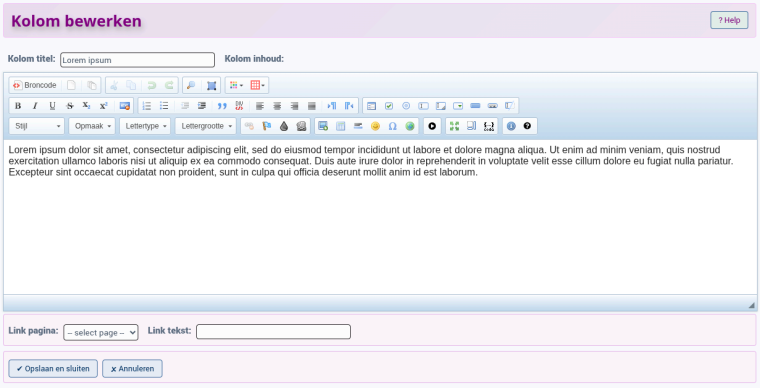Toggle italic formatting

pyautogui.click(x=35, y=106)
